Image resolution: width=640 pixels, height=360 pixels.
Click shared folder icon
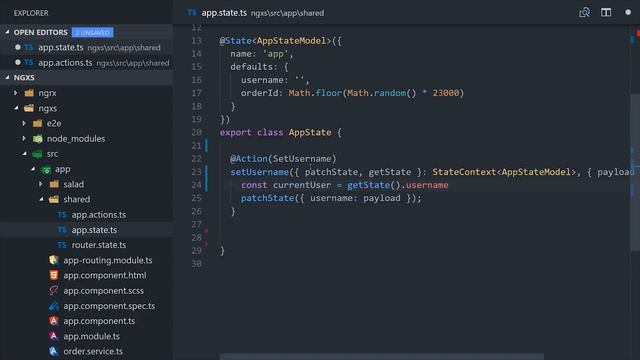pyautogui.click(x=54, y=199)
